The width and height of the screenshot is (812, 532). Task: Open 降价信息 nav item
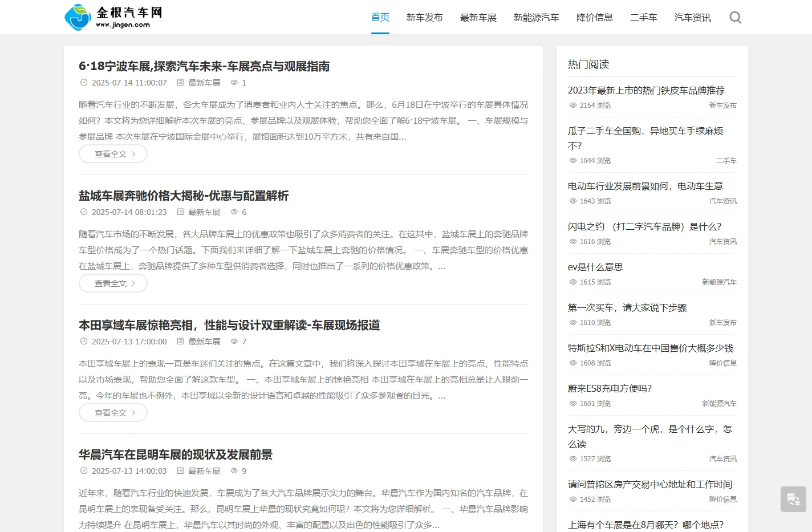pos(595,18)
